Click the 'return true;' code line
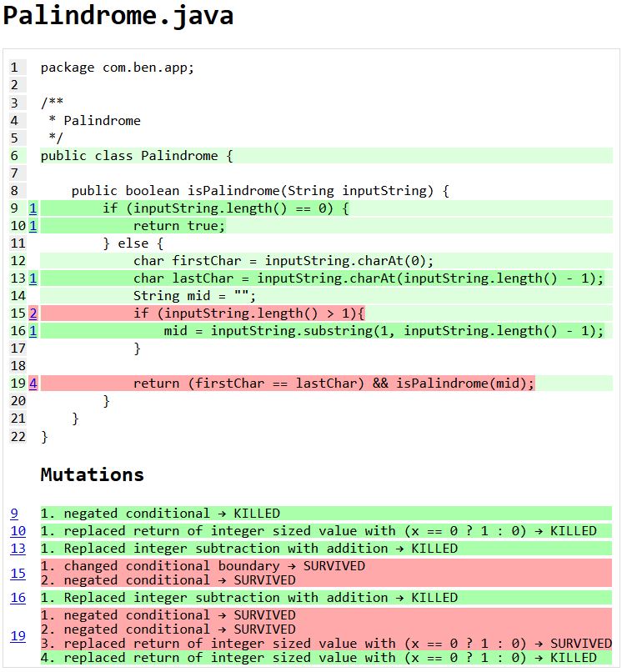This screenshot has height=672, width=627. pos(179,226)
